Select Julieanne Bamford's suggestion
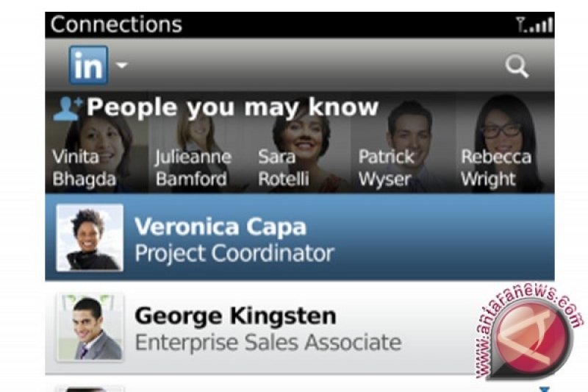588x392 pixels. 193,167
